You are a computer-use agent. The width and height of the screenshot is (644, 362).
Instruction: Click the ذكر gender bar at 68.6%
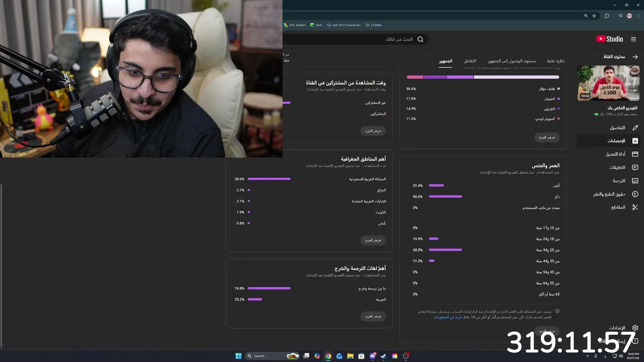click(445, 197)
